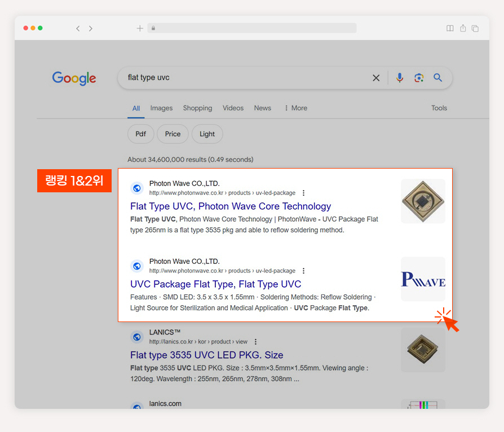Click the lanics.co.kr product view URL
Screen dimensions: 504x432
198,342
